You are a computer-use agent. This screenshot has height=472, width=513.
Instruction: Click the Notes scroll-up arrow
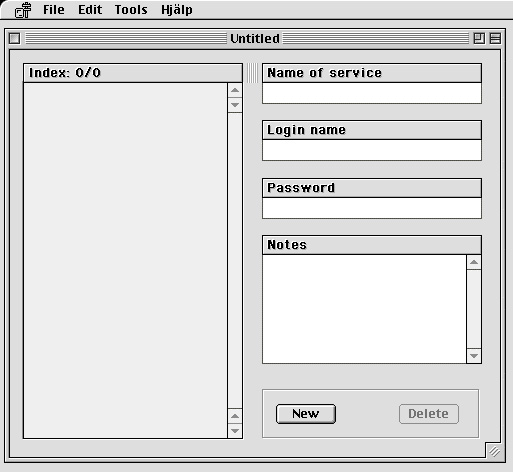pos(474,262)
